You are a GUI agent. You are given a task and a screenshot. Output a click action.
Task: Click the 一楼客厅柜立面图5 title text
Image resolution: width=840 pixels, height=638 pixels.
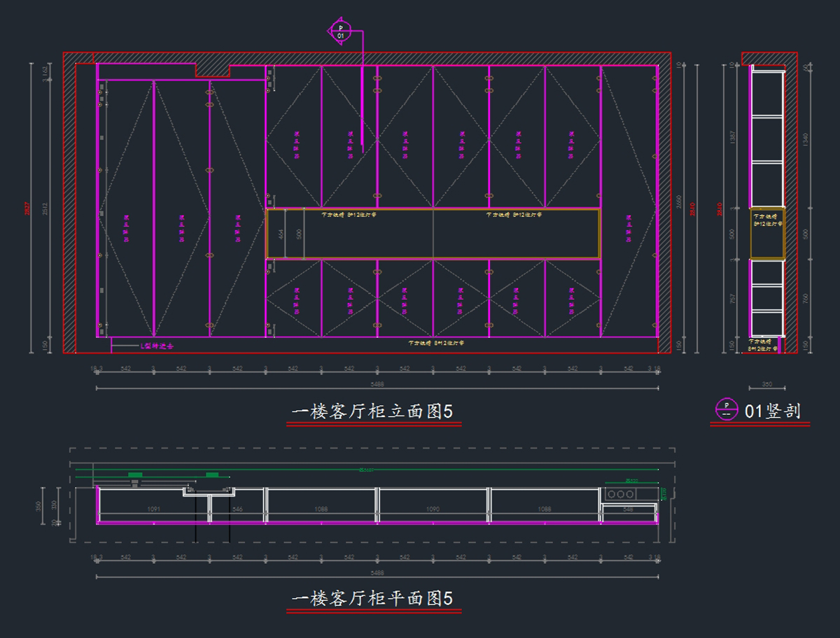point(372,412)
